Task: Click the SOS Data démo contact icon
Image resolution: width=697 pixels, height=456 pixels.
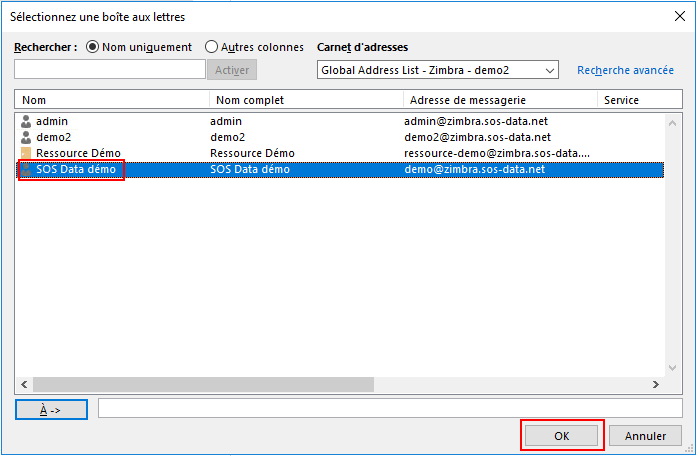Action: pyautogui.click(x=27, y=170)
